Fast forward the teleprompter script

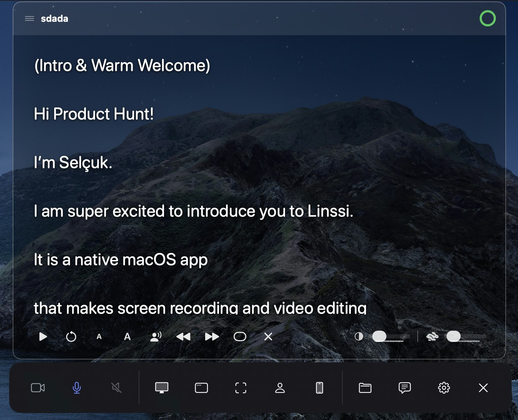(211, 337)
